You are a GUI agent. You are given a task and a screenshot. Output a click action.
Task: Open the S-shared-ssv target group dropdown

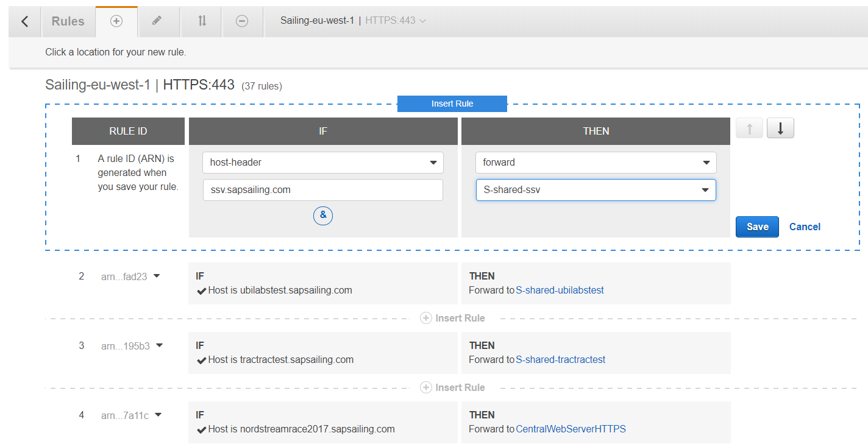596,190
